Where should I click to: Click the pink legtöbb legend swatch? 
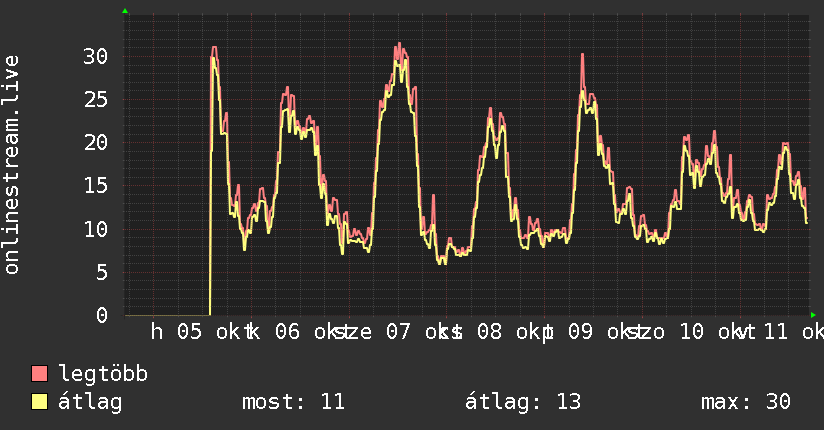(x=39, y=373)
